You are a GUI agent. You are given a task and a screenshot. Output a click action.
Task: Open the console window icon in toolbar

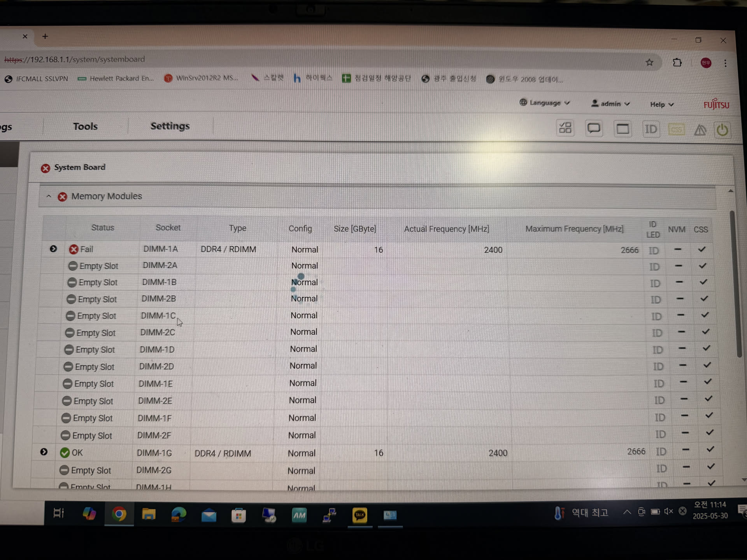[622, 129]
